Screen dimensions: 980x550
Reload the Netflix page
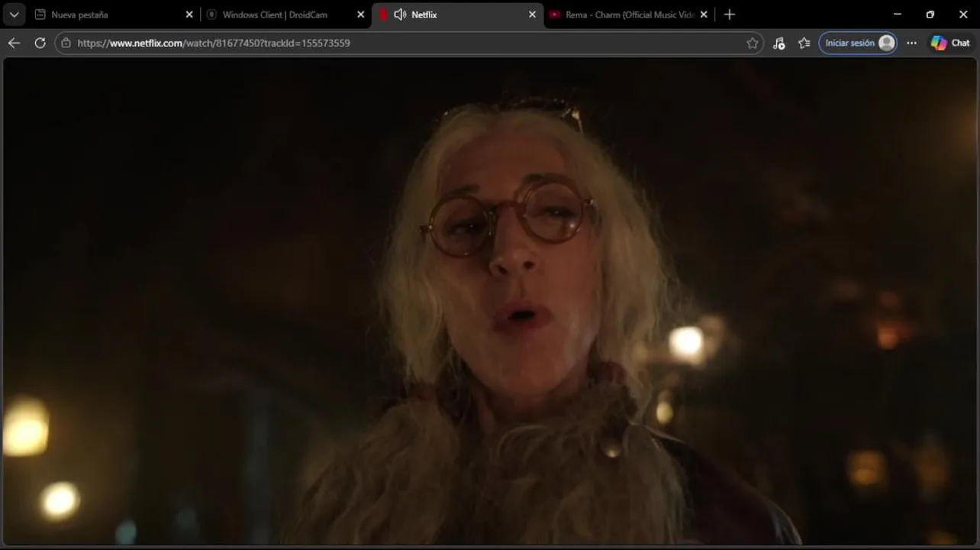pyautogui.click(x=40, y=43)
